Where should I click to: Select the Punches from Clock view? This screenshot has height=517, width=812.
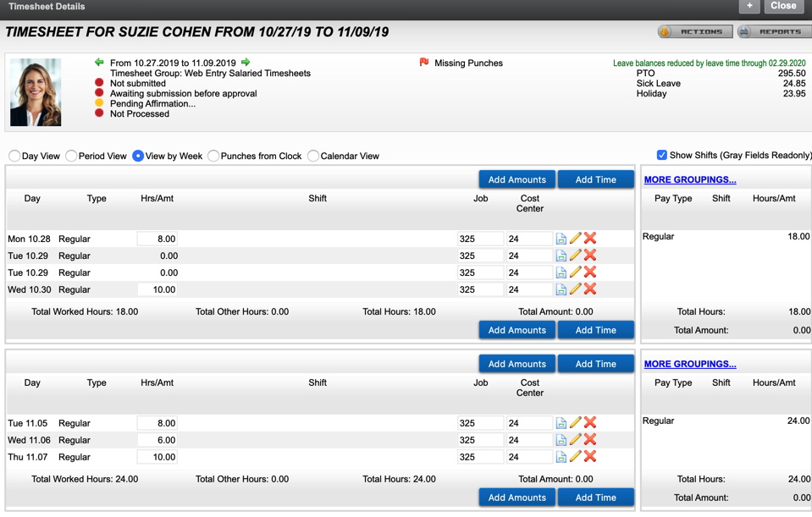213,156
